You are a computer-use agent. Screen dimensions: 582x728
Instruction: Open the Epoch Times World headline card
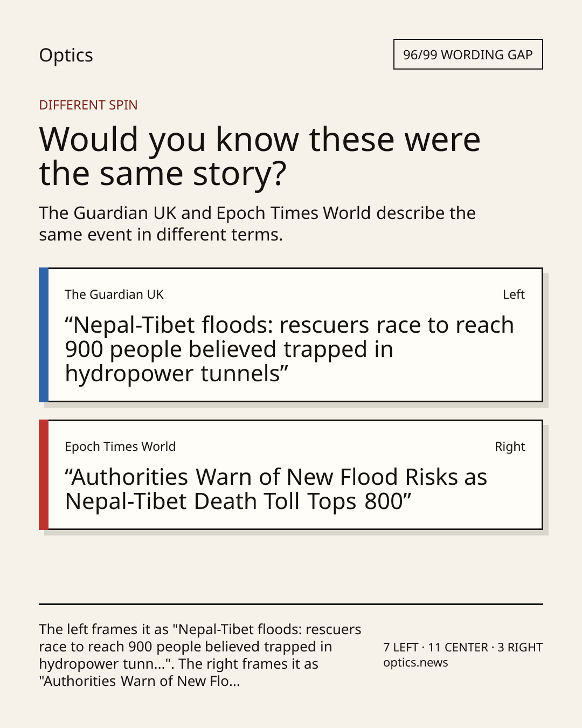coord(291,475)
